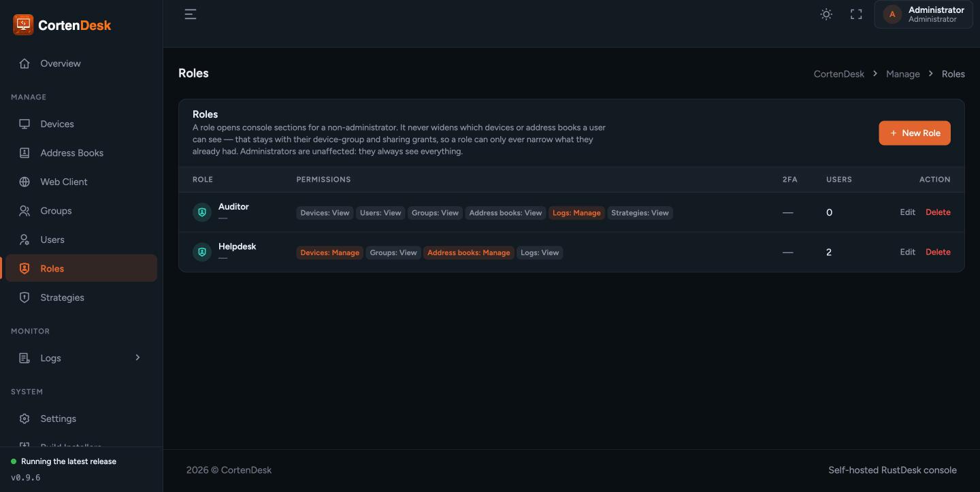Click Helpdesk's Devices: Manage badge

pos(329,252)
